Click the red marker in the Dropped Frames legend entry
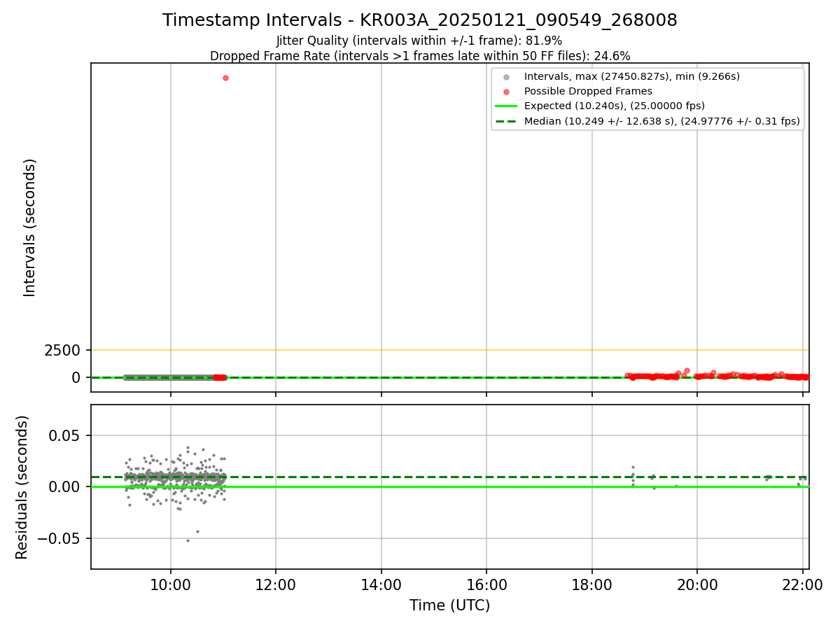This screenshot has height=630, width=840. [x=506, y=92]
